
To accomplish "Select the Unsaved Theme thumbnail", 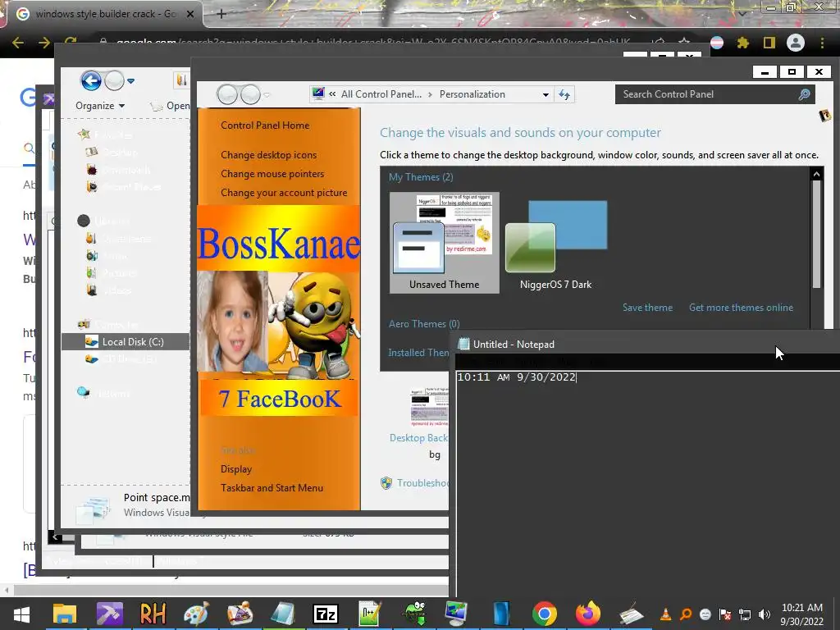I will (x=444, y=243).
